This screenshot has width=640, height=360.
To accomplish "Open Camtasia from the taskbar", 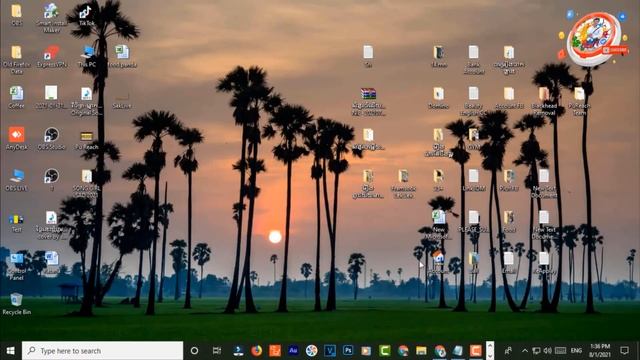I will (384, 351).
